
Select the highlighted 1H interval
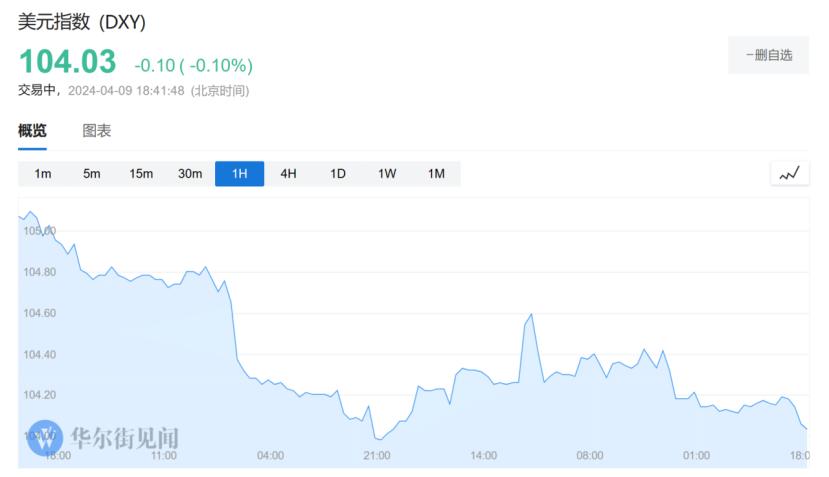(x=239, y=174)
